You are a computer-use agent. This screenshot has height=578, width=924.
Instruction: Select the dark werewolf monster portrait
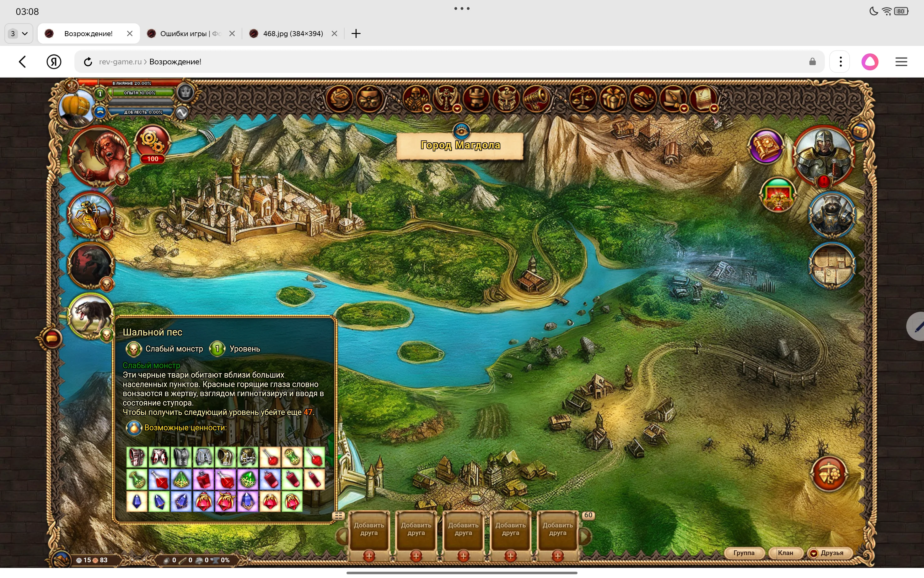tap(90, 265)
